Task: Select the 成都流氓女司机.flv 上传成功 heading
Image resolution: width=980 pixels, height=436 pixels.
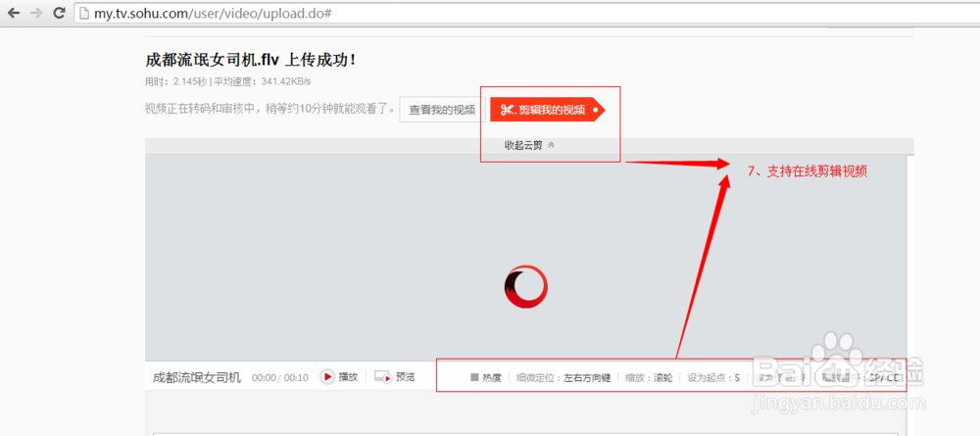Action: tap(251, 60)
